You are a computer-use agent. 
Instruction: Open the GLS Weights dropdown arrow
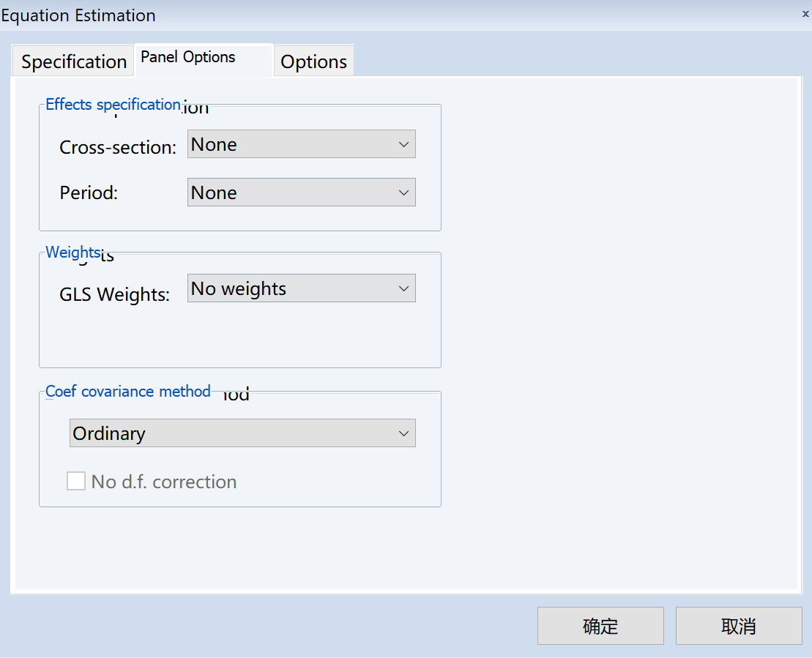click(x=403, y=289)
